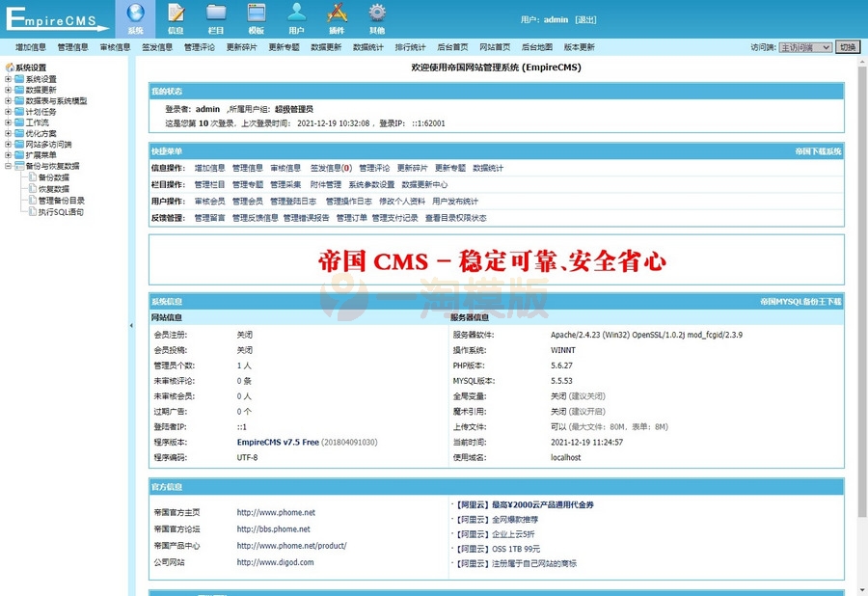Collapse the 备份与恢复数据 tree node
868x596 pixels.
click(9, 166)
